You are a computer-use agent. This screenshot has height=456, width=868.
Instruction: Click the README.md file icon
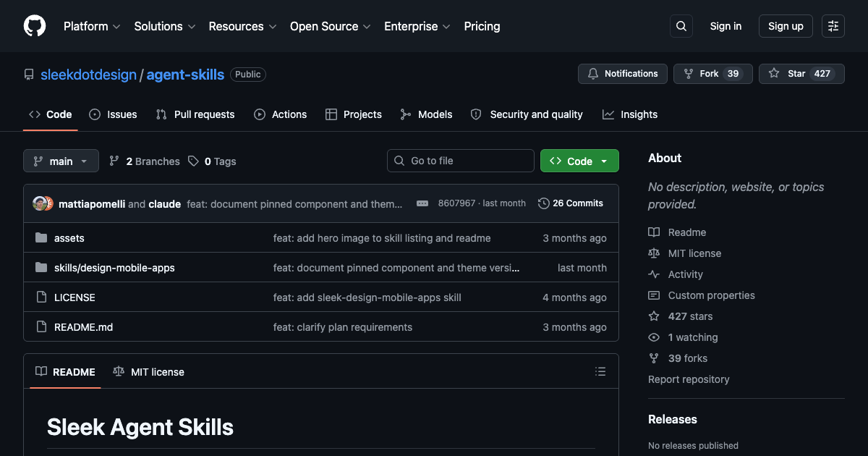pyautogui.click(x=41, y=327)
